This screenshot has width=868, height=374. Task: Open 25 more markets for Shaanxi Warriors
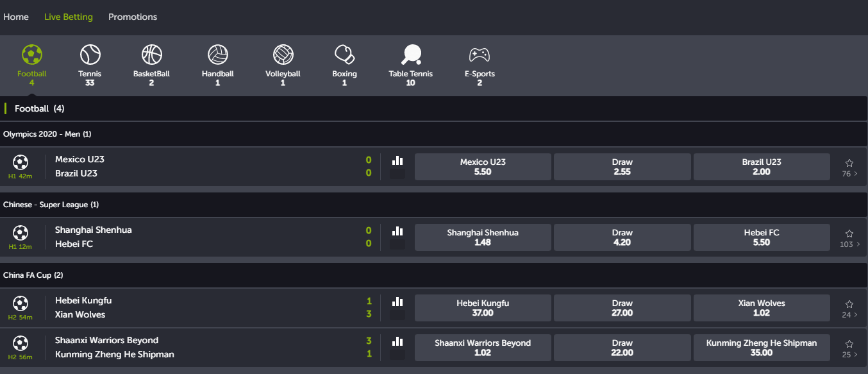[x=849, y=355]
